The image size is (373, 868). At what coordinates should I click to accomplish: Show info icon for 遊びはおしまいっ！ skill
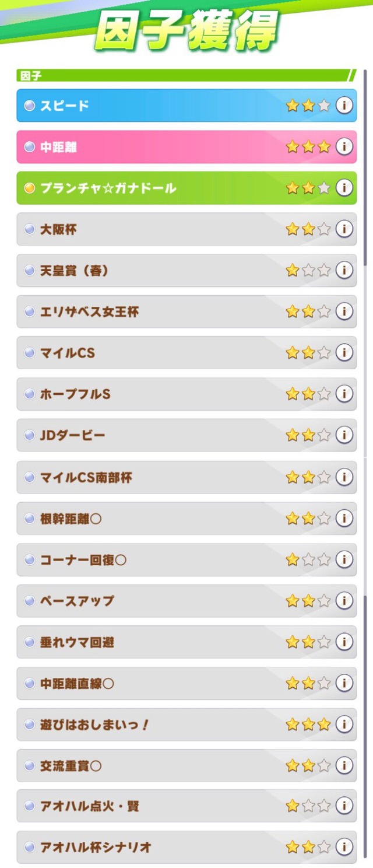(344, 724)
